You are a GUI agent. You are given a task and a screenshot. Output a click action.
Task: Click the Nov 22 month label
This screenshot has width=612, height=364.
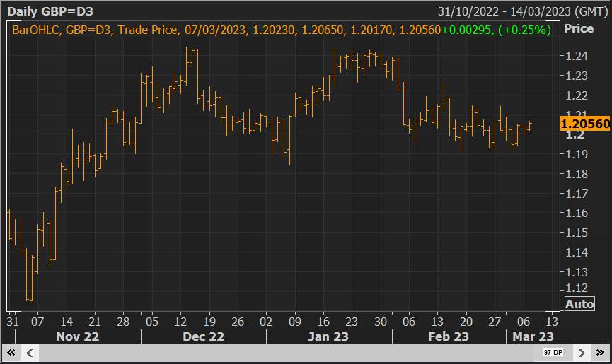point(77,336)
